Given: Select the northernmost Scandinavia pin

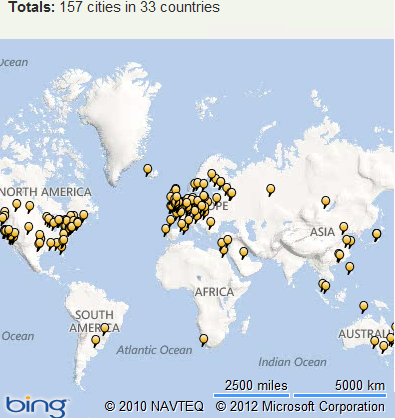Looking at the screenshot, I should click(212, 174).
